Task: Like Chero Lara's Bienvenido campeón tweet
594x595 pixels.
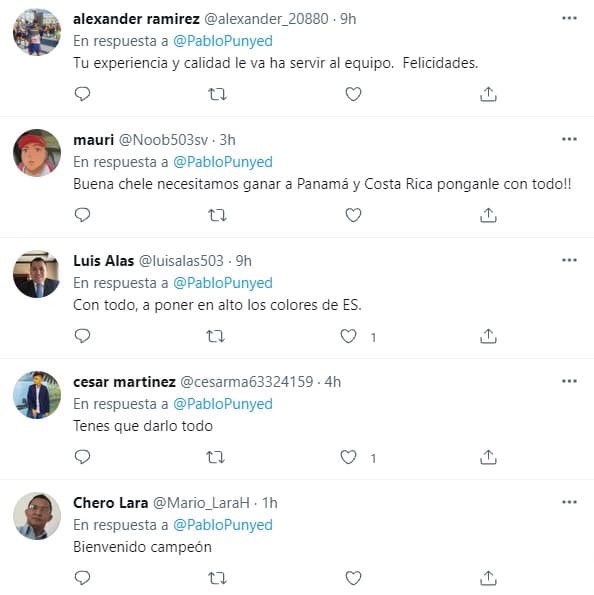Action: 353,578
